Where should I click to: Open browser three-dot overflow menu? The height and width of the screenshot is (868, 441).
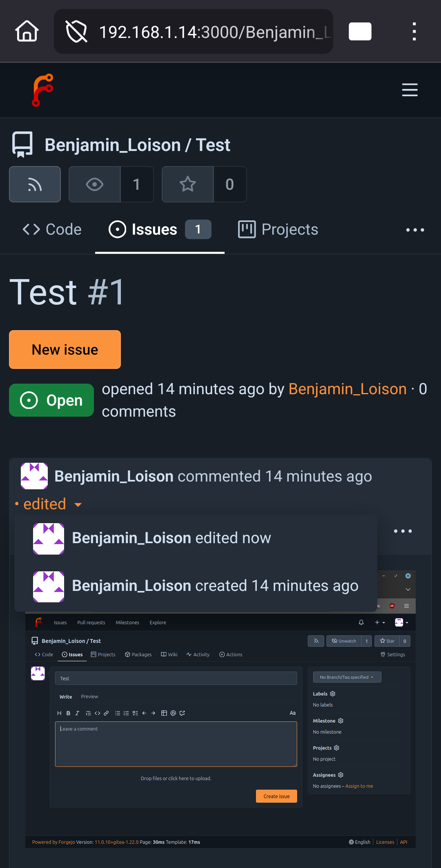(414, 31)
